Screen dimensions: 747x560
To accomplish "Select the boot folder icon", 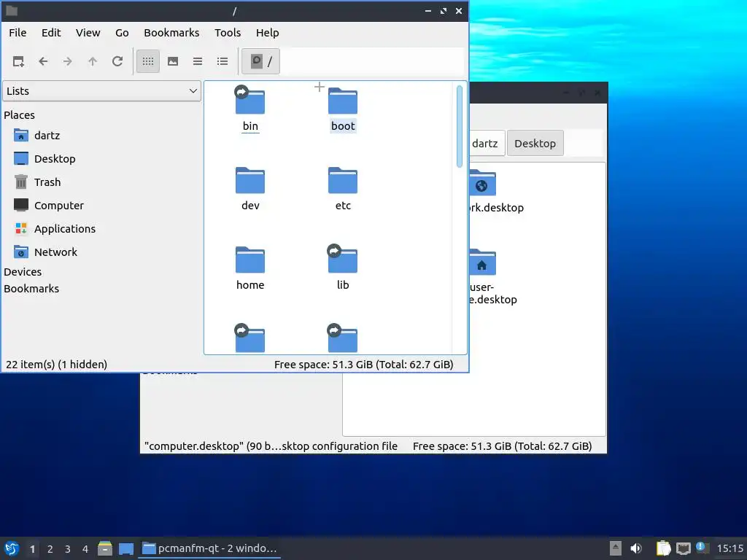I will click(x=343, y=100).
